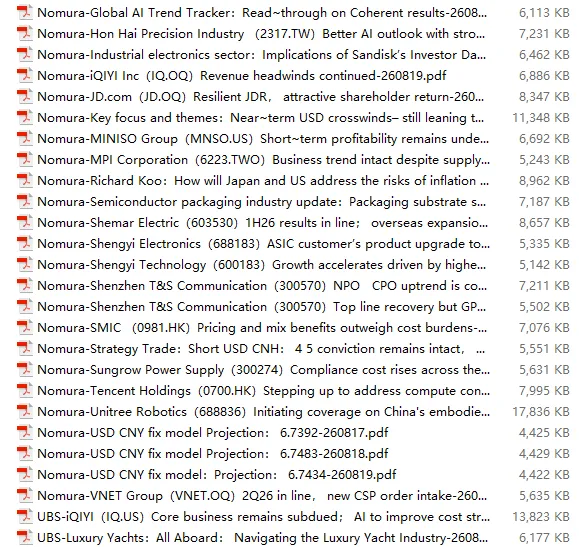
Task: Select file name Nomura-JD.com Resilient JDR
Action: pyautogui.click(x=261, y=97)
